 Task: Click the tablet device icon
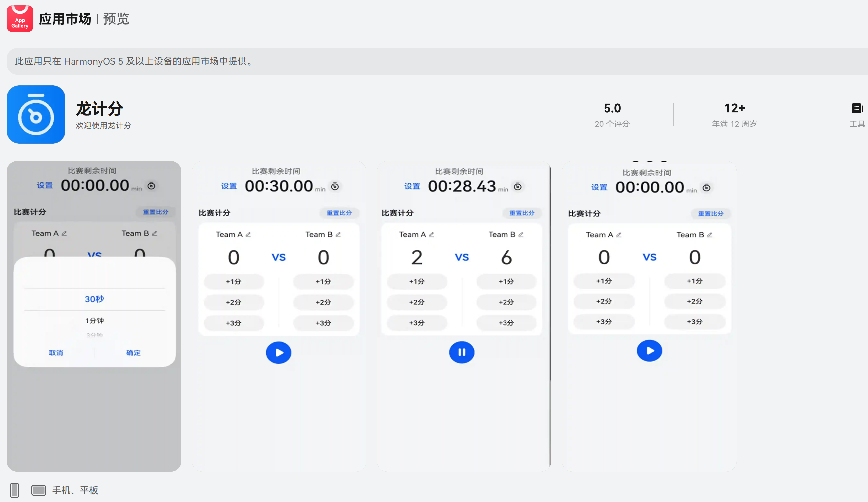38,490
